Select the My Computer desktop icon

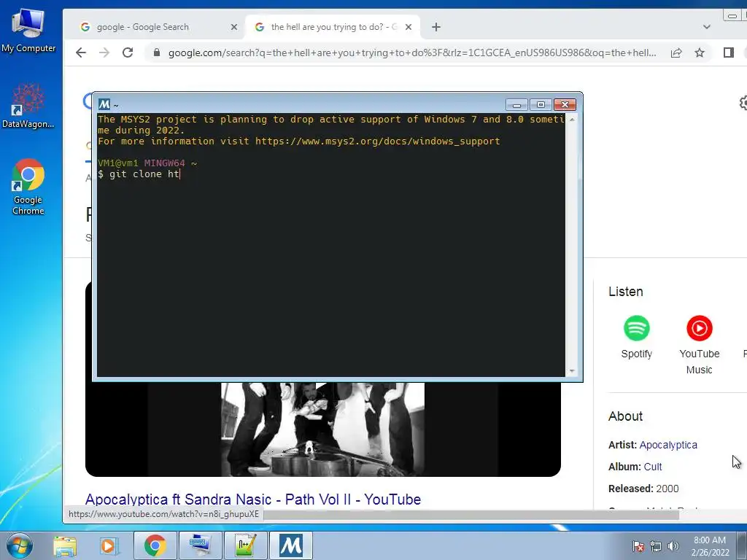(x=28, y=31)
